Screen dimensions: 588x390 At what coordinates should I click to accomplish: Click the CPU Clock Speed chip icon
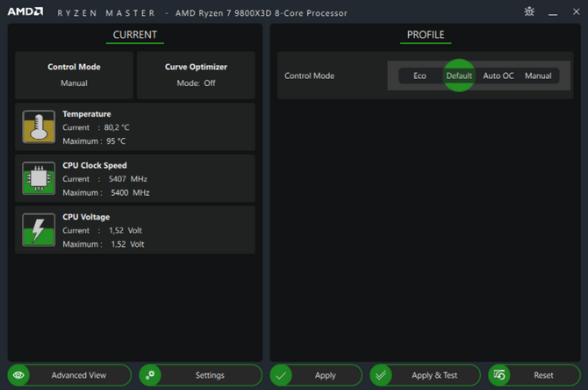point(39,178)
